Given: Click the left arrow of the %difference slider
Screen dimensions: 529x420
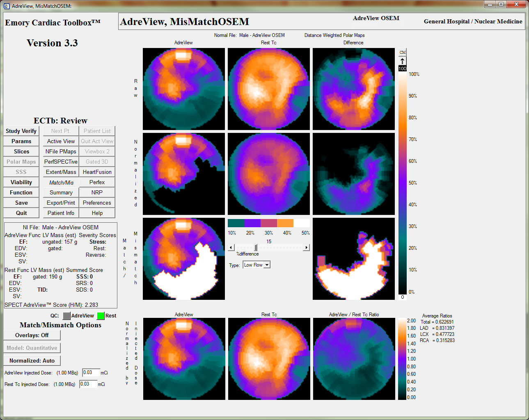Looking at the screenshot, I should [x=231, y=247].
